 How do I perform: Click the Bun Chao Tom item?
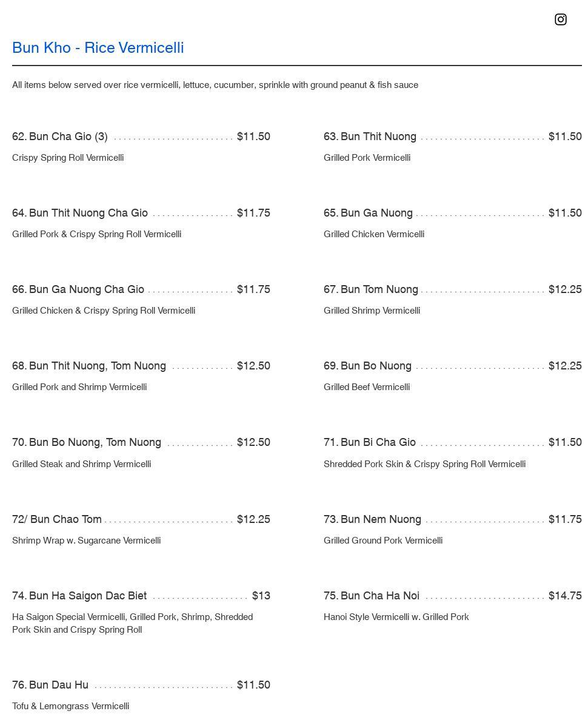(x=57, y=519)
